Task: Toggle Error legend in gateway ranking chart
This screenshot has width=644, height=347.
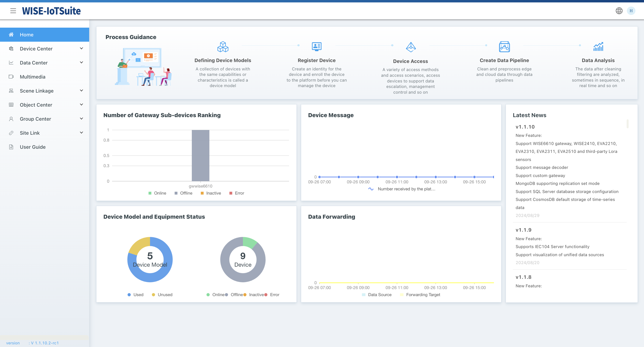Action: (237, 193)
